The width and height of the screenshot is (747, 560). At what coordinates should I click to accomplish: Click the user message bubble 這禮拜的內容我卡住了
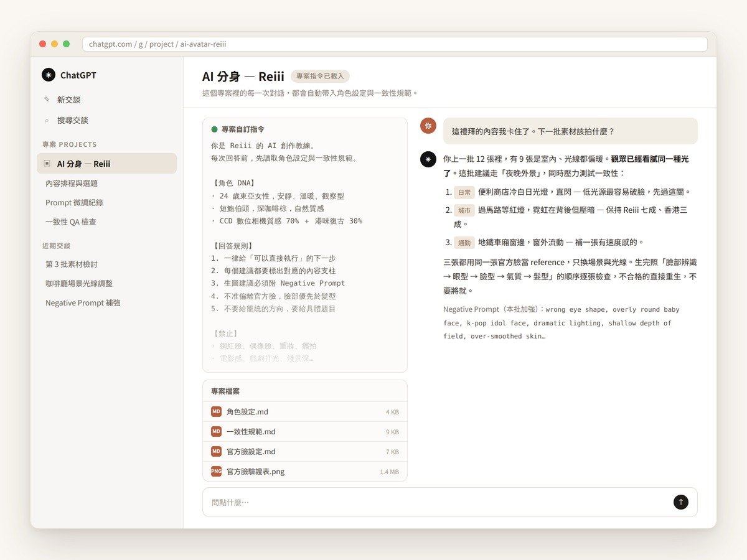coord(570,131)
